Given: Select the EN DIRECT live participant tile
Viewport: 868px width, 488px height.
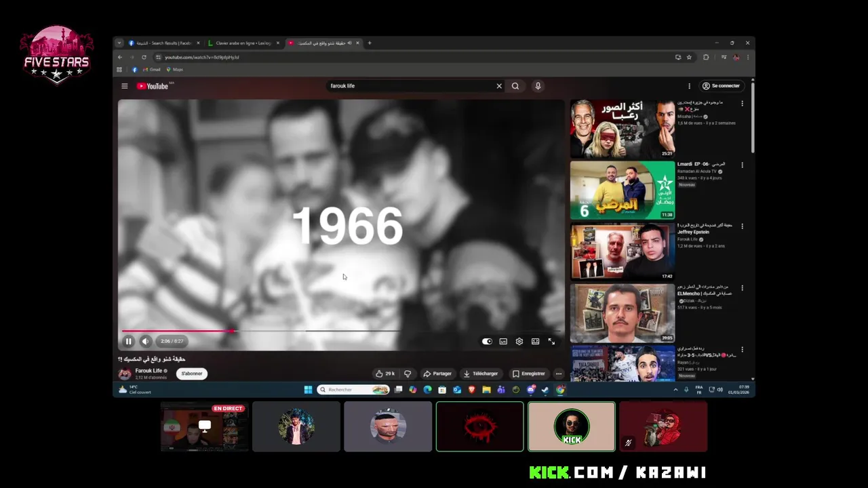Looking at the screenshot, I should [204, 426].
